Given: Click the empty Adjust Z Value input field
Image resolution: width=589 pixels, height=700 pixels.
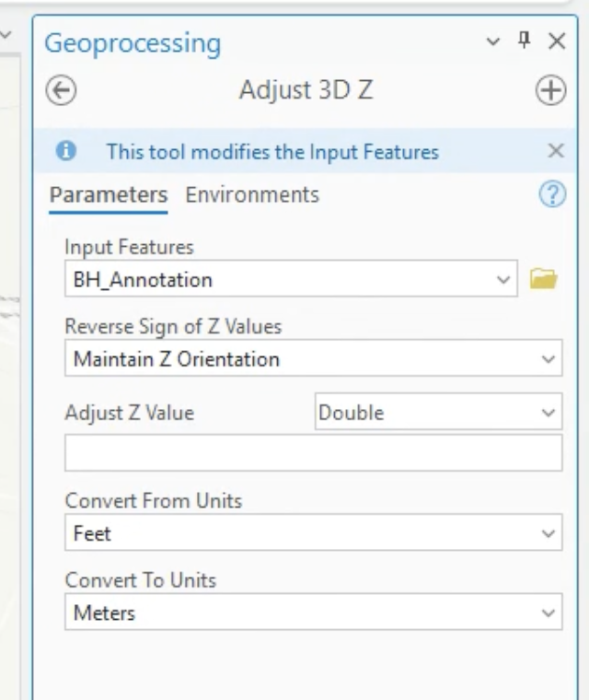Looking at the screenshot, I should click(x=313, y=452).
